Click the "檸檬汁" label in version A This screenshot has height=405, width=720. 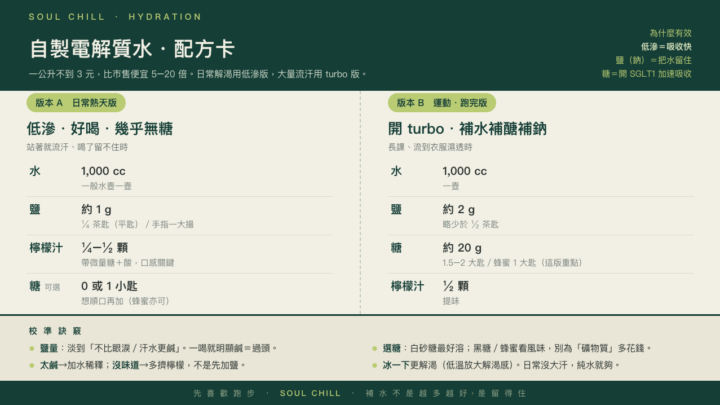click(x=46, y=248)
